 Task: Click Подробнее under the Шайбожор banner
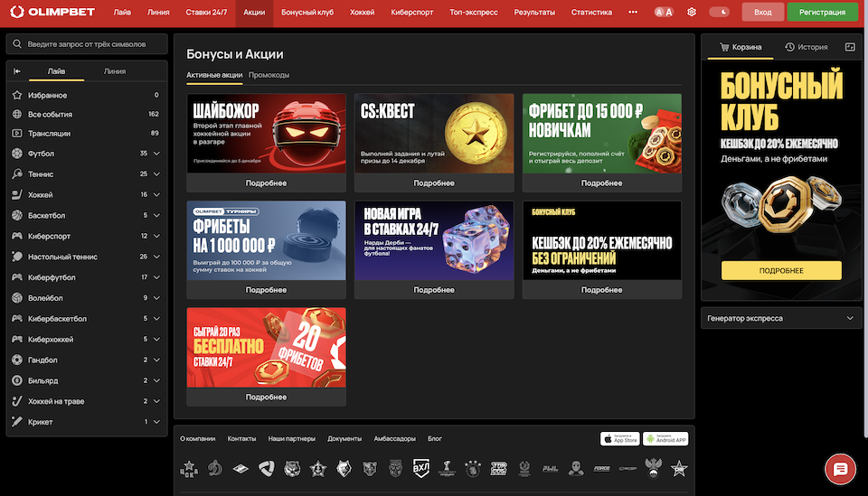tap(266, 183)
